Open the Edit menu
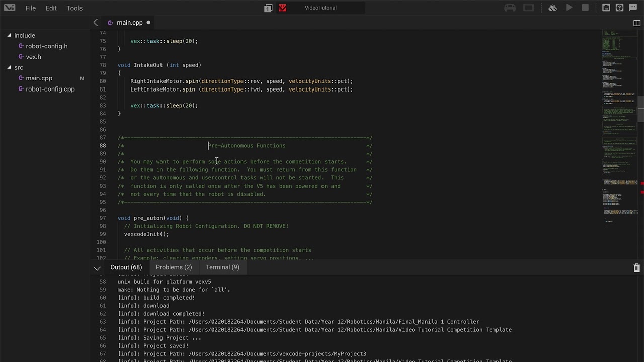Viewport: 644px width, 362px height. (51, 8)
